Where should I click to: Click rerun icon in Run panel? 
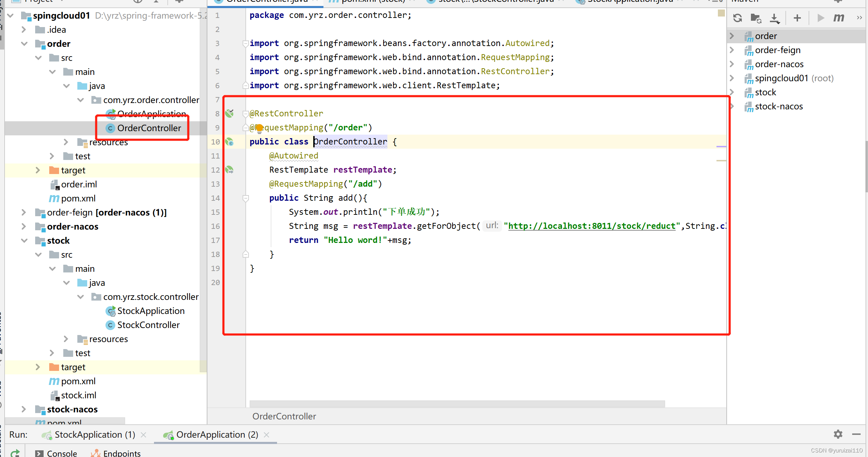pyautogui.click(x=15, y=453)
